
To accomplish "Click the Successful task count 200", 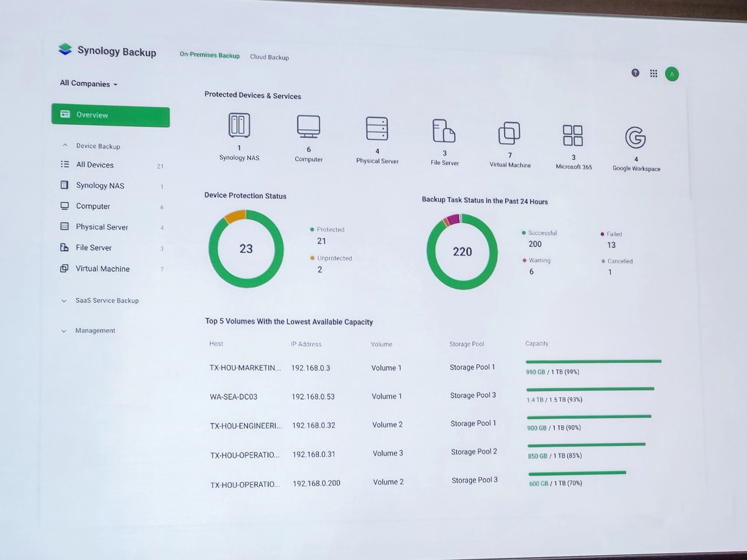I will [x=535, y=244].
